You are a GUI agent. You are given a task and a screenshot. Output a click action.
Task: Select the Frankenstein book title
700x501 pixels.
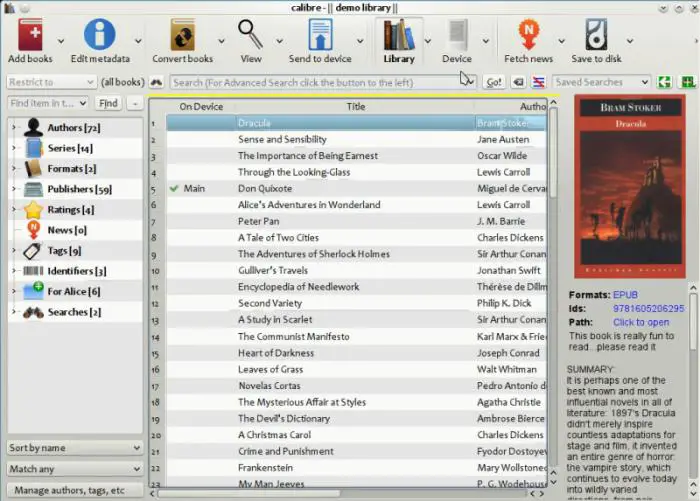(x=265, y=468)
